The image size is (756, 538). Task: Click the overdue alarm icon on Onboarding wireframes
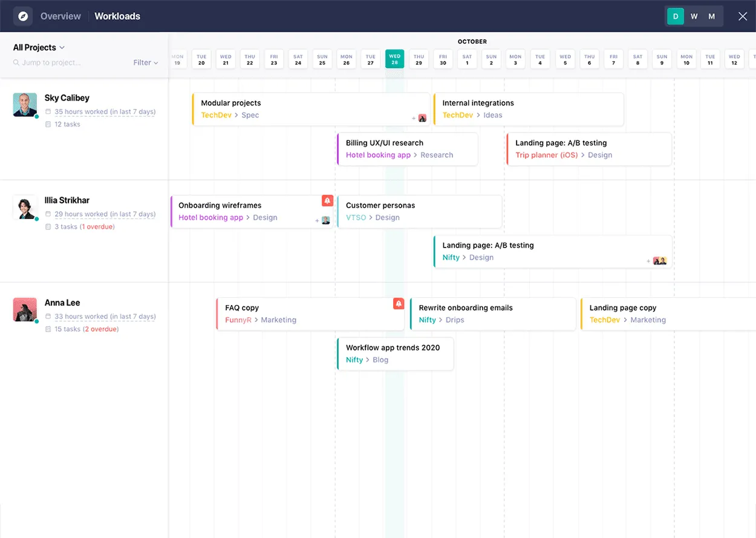pyautogui.click(x=327, y=200)
